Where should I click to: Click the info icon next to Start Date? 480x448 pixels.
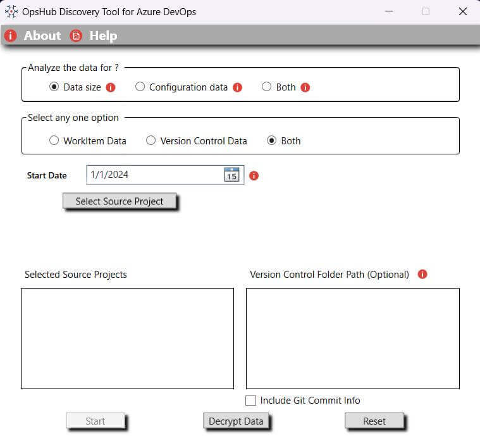click(254, 176)
